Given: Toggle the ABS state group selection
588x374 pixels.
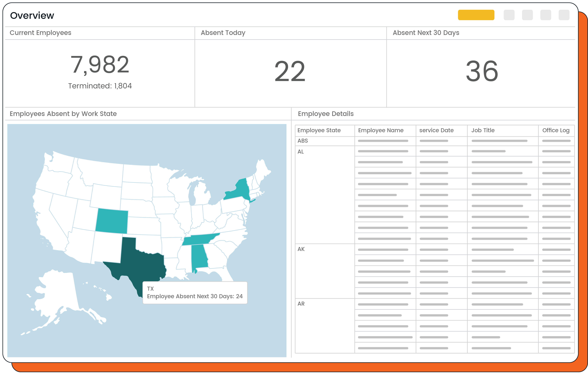Looking at the screenshot, I should click(x=303, y=141).
